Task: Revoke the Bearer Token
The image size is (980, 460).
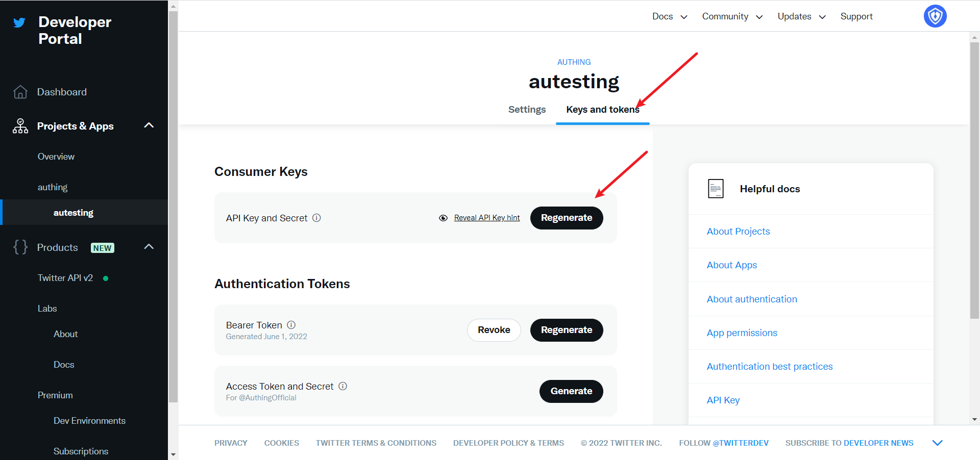Action: coord(494,330)
